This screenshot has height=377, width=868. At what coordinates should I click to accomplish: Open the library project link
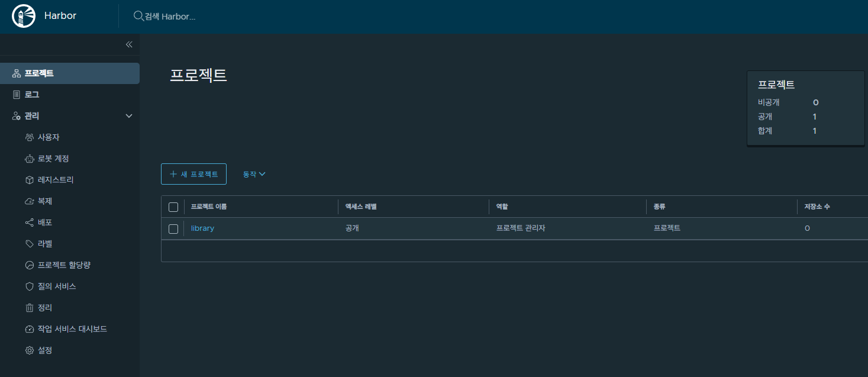tap(202, 228)
